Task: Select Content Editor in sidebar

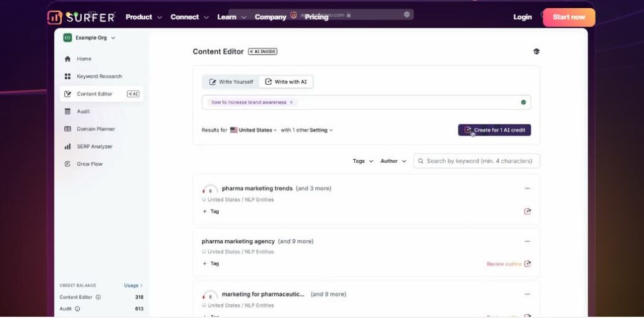Action: [102, 94]
